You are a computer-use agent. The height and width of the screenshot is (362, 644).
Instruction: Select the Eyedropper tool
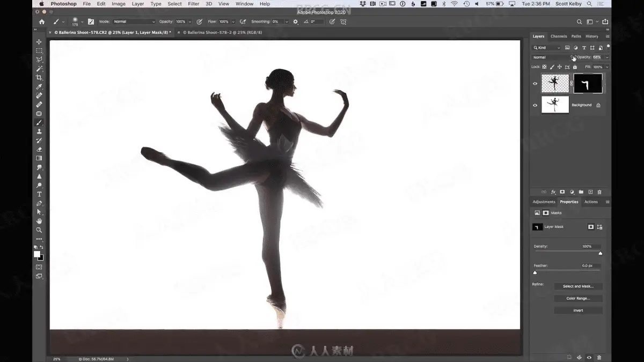click(39, 87)
